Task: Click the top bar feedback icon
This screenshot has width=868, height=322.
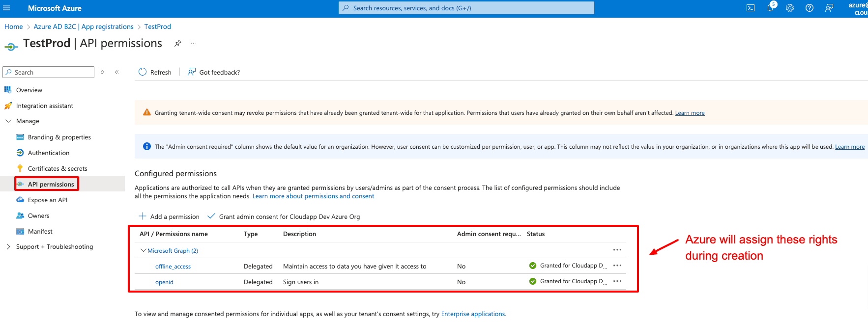Action: point(829,8)
